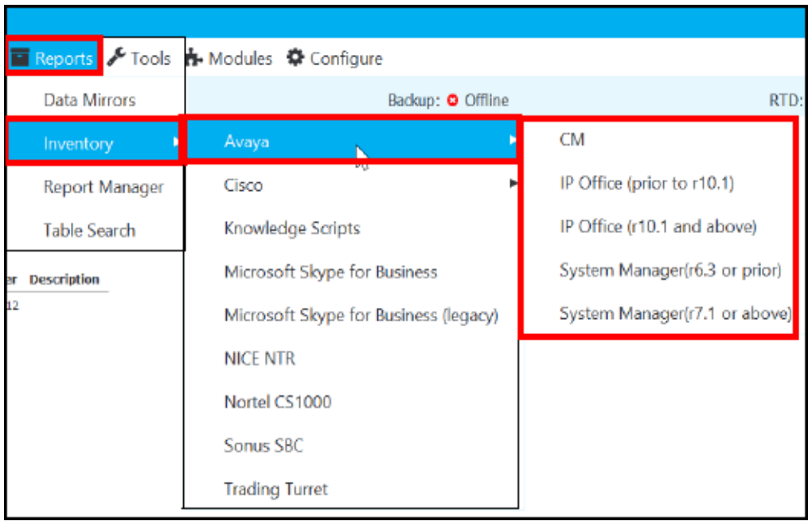The image size is (812, 525).
Task: Select Avaya in the Inventory submenu
Action: pos(351,142)
